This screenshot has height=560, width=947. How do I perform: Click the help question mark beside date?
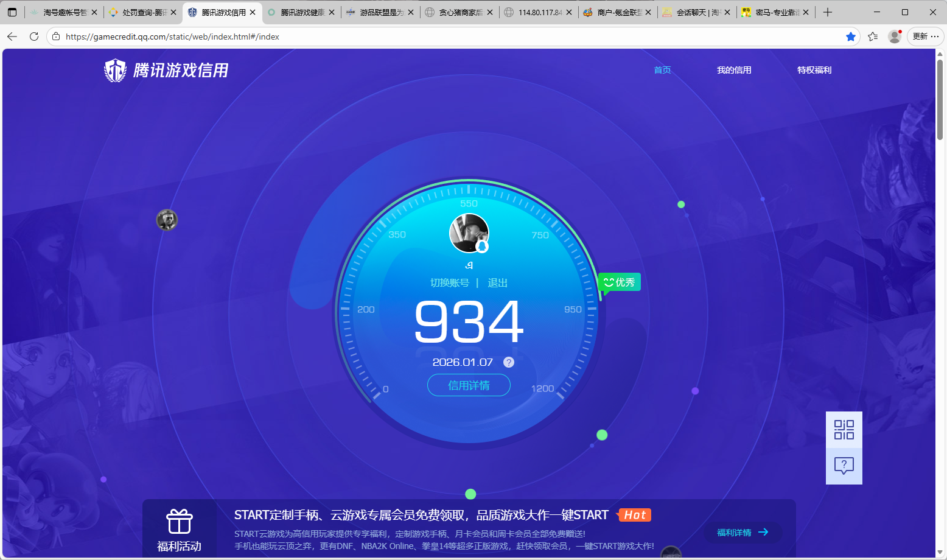[509, 362]
